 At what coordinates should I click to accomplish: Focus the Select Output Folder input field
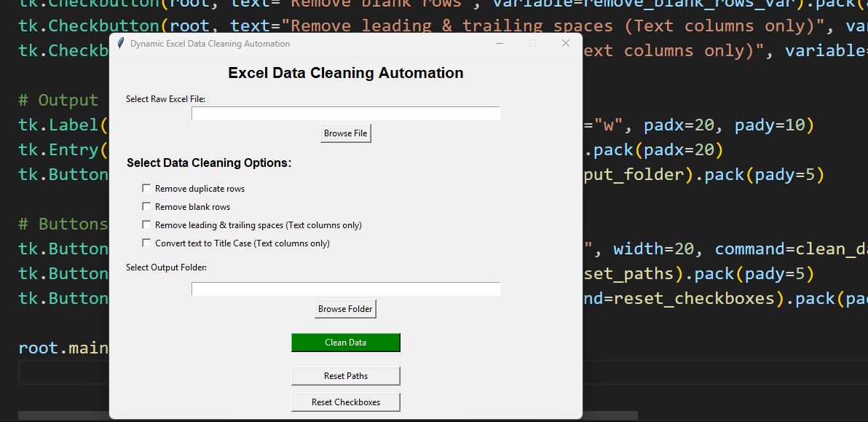tap(345, 289)
